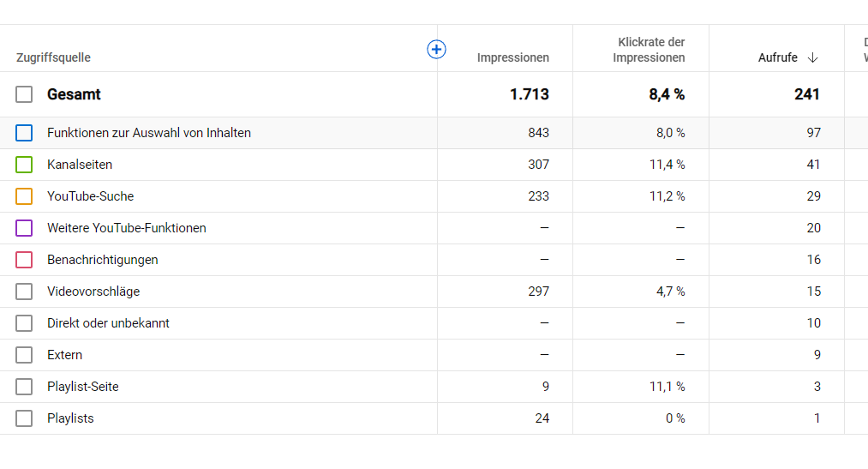Viewport: 868px width, 469px height.
Task: Uncheck the blue Funktionen zur Auswahl checkbox
Action: [x=24, y=133]
